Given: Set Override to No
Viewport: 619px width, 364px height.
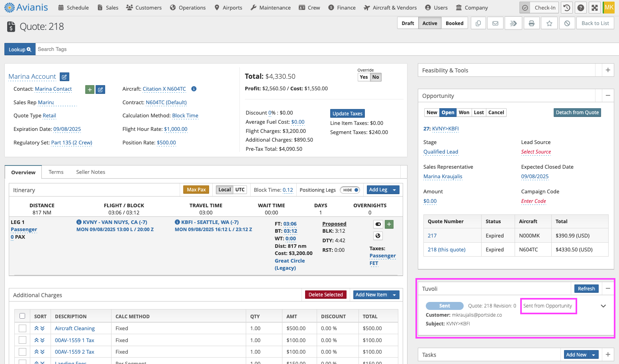Looking at the screenshot, I should pos(376,77).
